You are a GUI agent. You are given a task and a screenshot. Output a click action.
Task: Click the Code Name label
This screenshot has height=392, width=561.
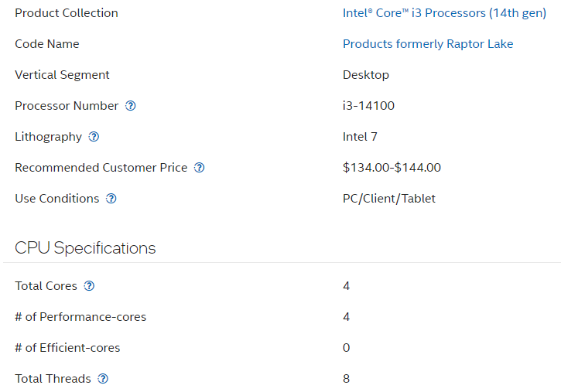tap(47, 44)
